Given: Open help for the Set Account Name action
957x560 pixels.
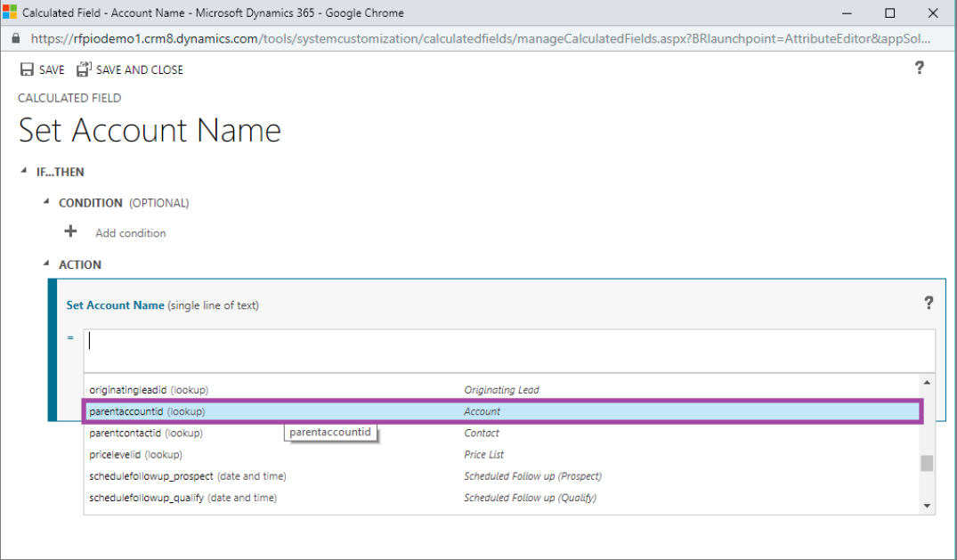Looking at the screenshot, I should click(x=929, y=303).
